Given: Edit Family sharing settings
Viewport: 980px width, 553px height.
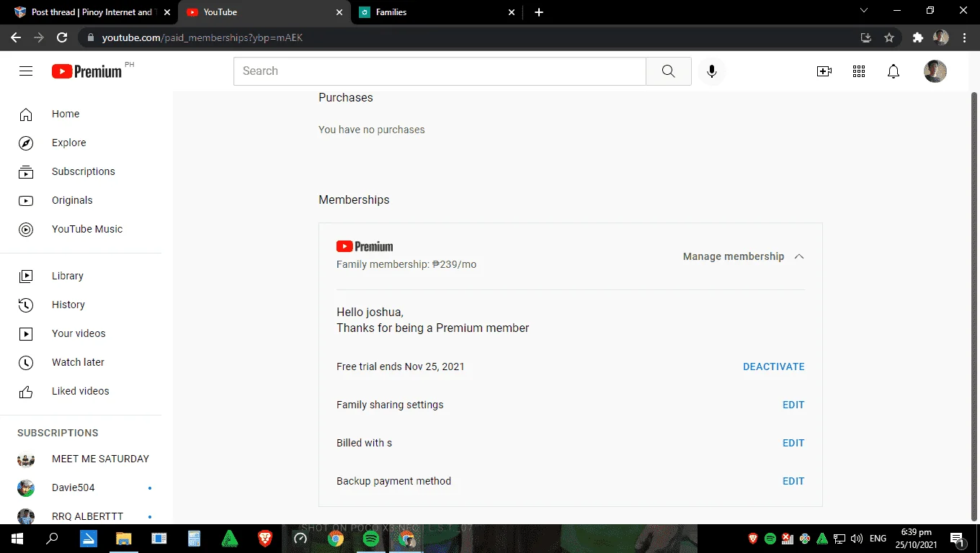Looking at the screenshot, I should click(x=793, y=405).
